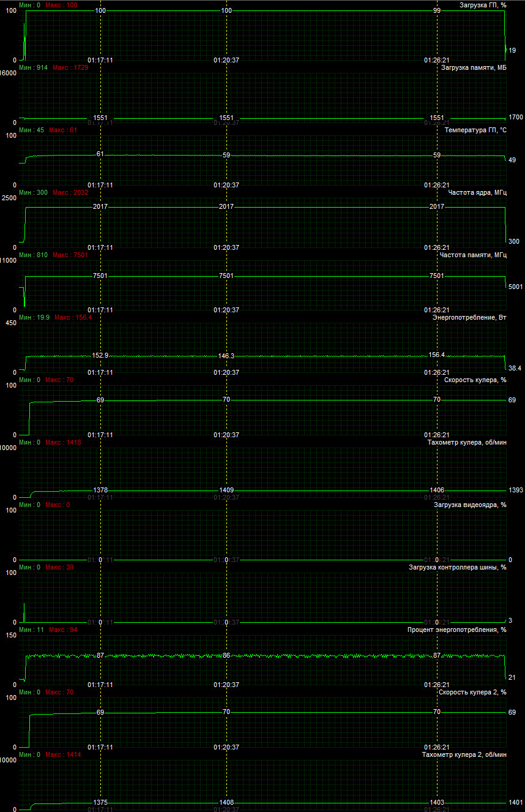Screen dimensions: 525x812
Task: Click the current GPU temperature value 49
Action: [512, 160]
